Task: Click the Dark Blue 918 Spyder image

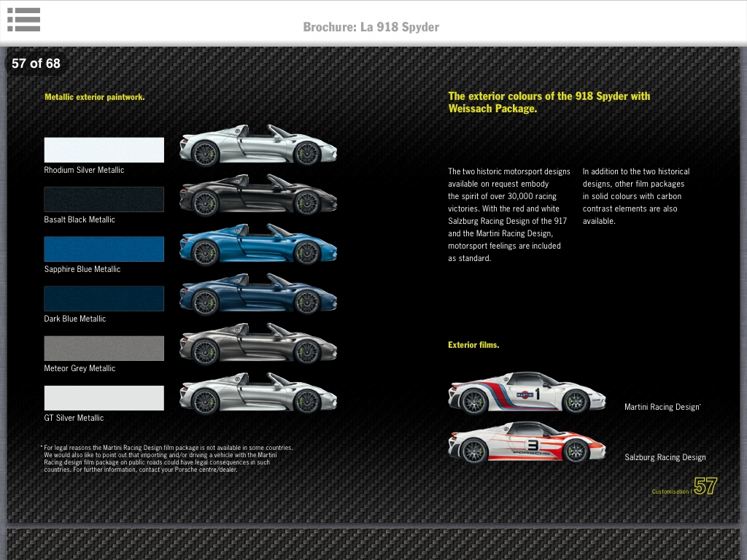Action: (x=258, y=294)
